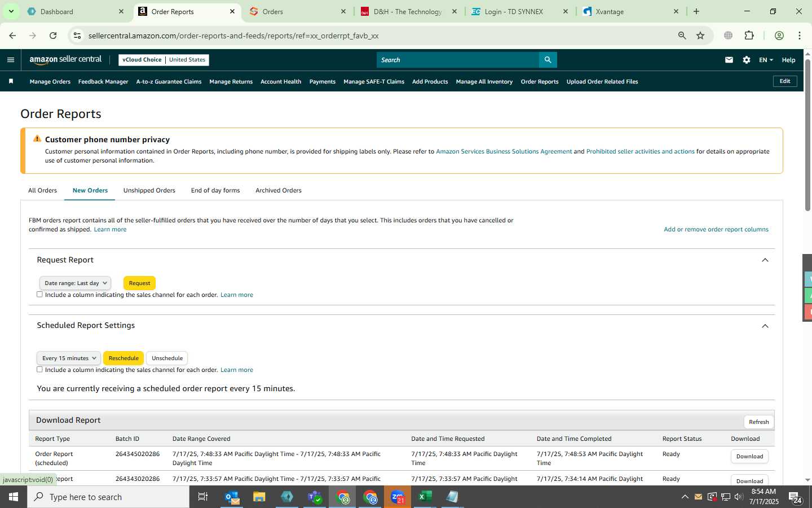This screenshot has width=812, height=508.
Task: Open Microsoft Teams from the taskbar
Action: coord(314,497)
